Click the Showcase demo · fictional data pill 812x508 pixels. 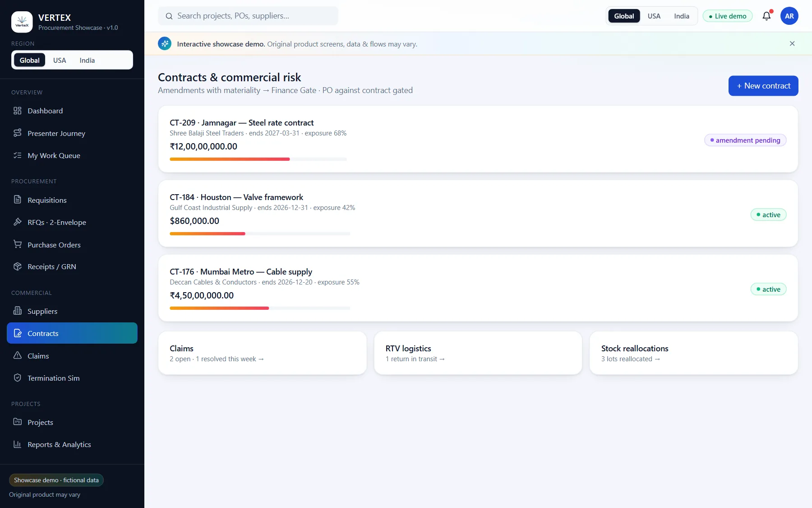click(56, 480)
